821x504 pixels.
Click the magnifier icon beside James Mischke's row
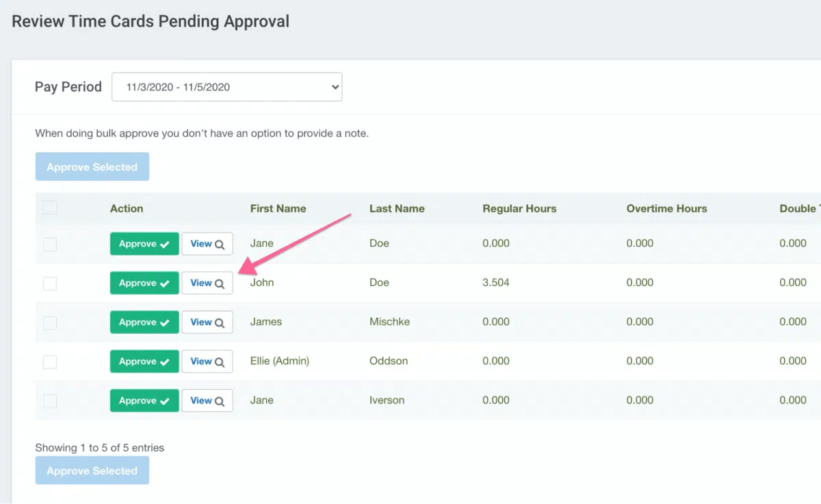pyautogui.click(x=220, y=322)
